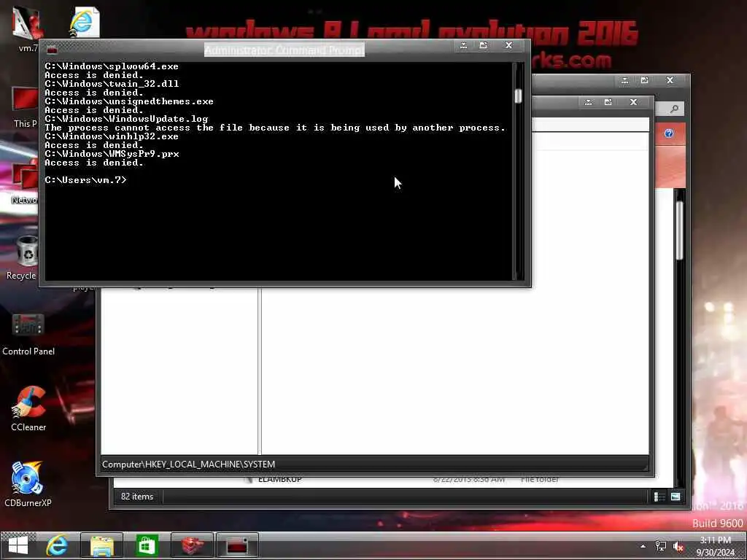Click the C:\Users\vm.7> prompt line
The height and width of the screenshot is (560, 747).
(x=86, y=180)
